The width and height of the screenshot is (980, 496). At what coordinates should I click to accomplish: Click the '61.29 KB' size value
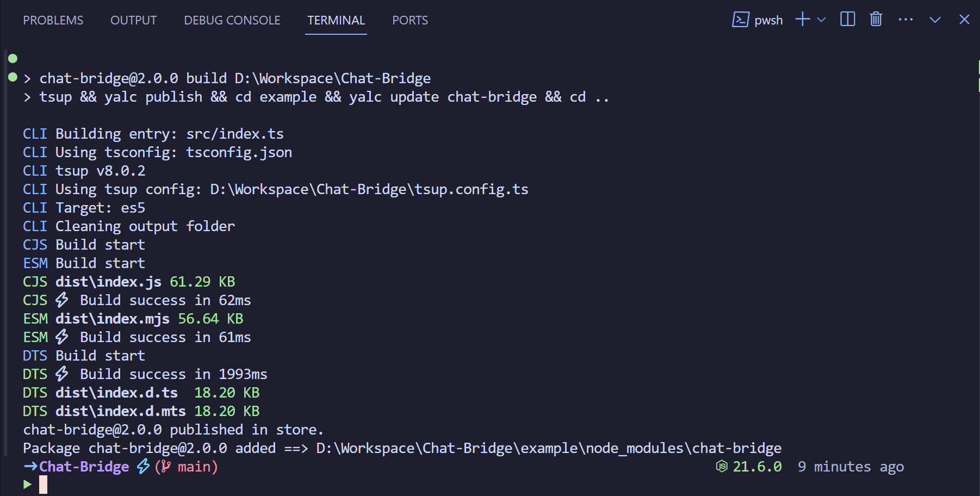pos(202,282)
